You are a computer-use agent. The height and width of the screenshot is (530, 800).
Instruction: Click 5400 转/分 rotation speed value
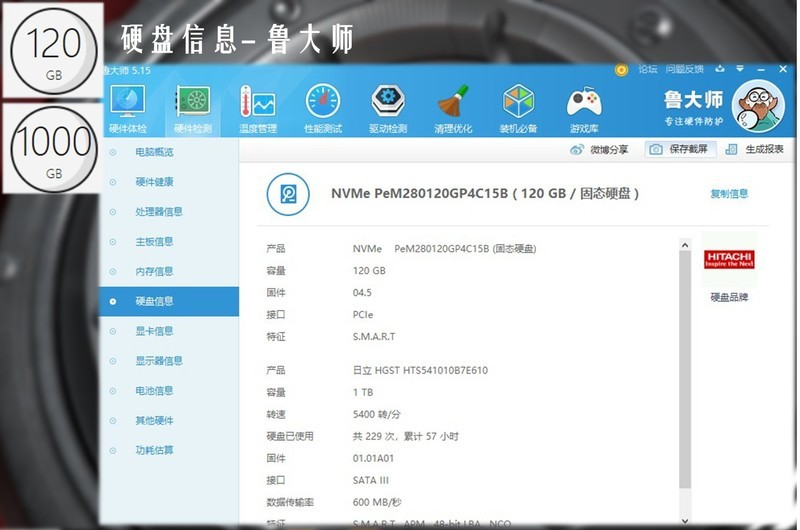[377, 414]
